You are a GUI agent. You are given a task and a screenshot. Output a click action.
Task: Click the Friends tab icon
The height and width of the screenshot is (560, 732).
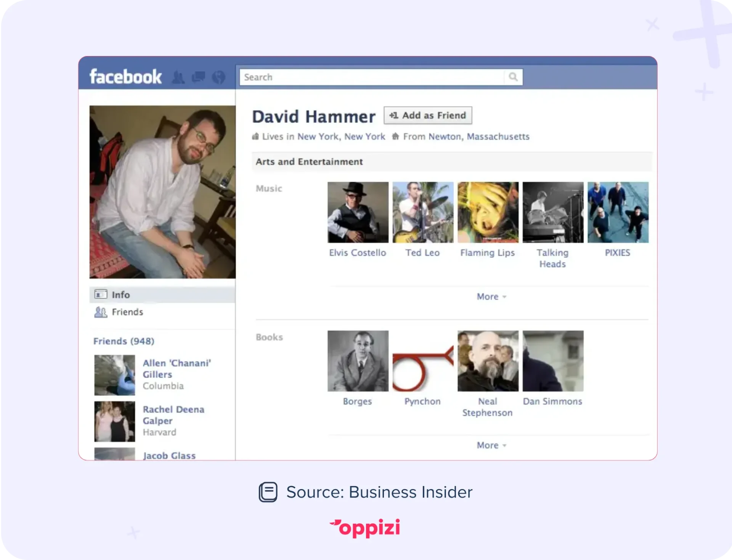point(101,312)
